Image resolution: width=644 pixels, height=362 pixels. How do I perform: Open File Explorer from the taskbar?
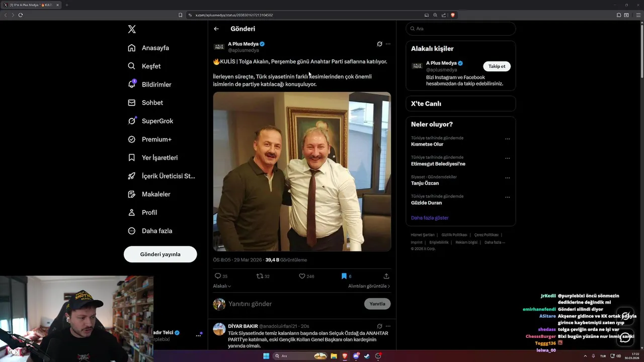(x=334, y=356)
